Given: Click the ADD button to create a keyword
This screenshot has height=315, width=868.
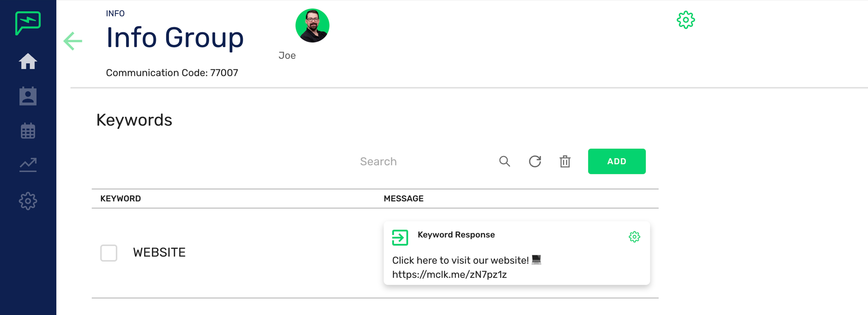Looking at the screenshot, I should [x=617, y=161].
